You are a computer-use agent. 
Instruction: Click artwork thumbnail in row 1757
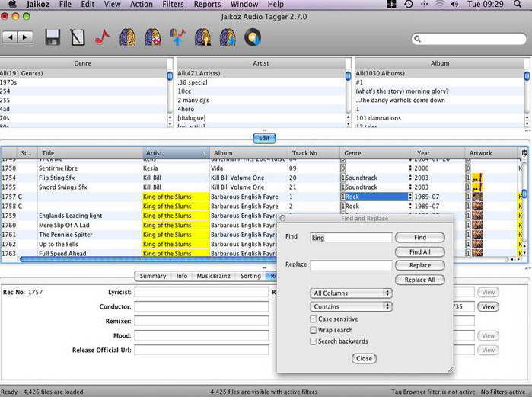pos(477,197)
